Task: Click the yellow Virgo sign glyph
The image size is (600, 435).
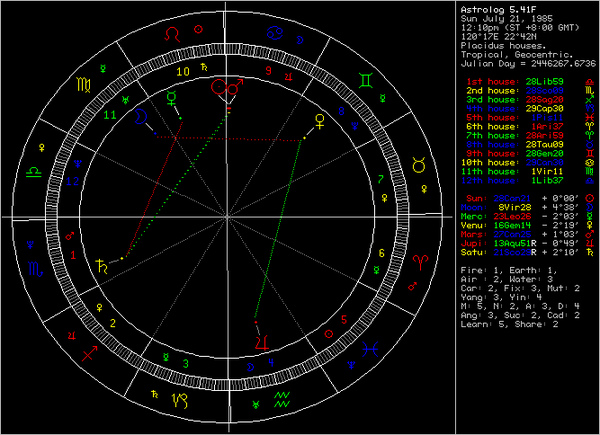Action: click(x=84, y=85)
